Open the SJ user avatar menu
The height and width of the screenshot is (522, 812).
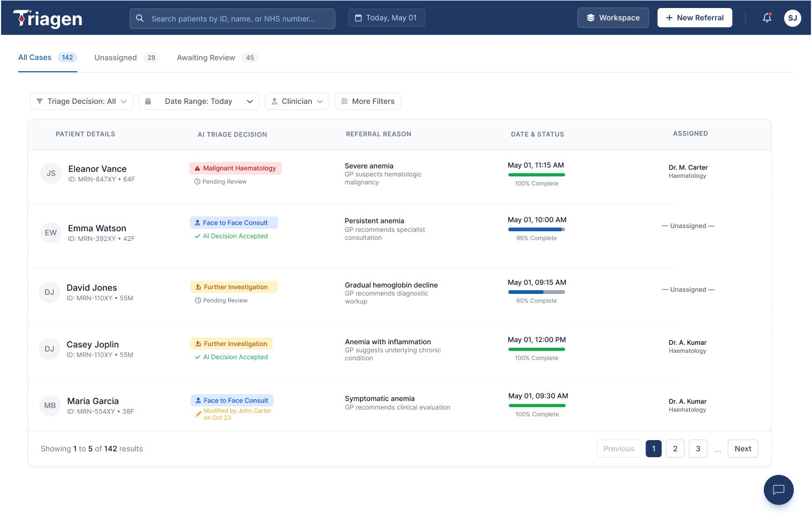click(793, 18)
